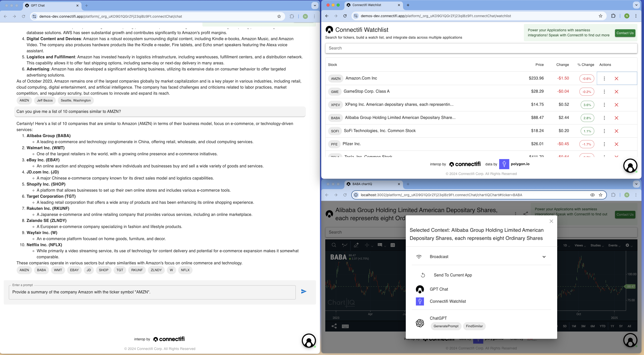Image resolution: width=644 pixels, height=355 pixels.
Task: Bookmark the Watchlist page with the star
Action: click(600, 16)
